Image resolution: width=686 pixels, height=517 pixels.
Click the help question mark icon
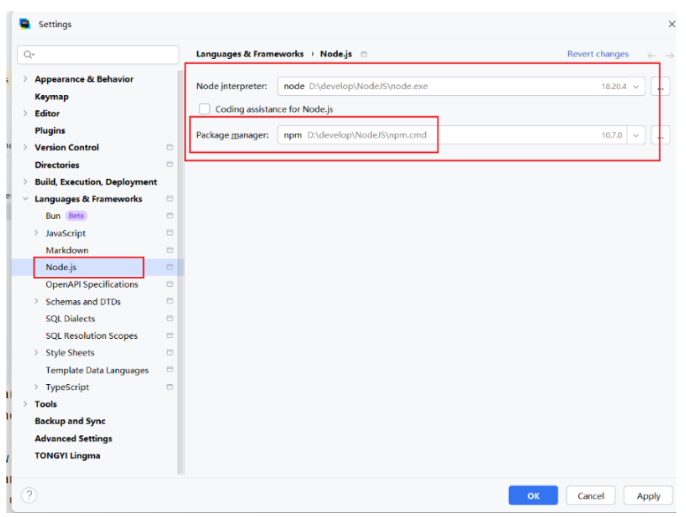pos(29,495)
